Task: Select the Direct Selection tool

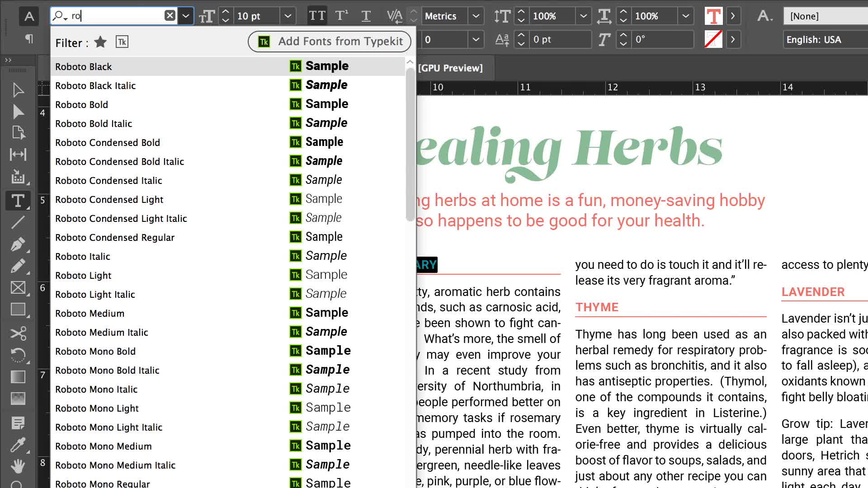Action: [18, 112]
